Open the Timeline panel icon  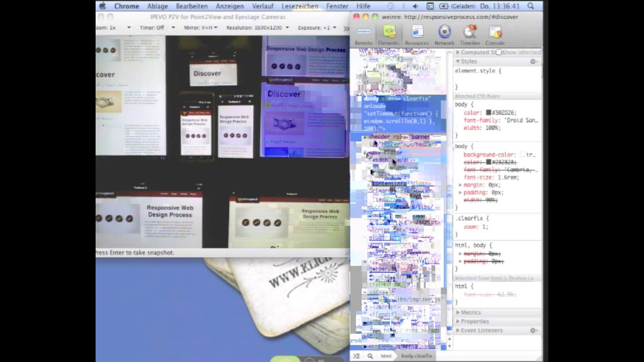point(470,35)
